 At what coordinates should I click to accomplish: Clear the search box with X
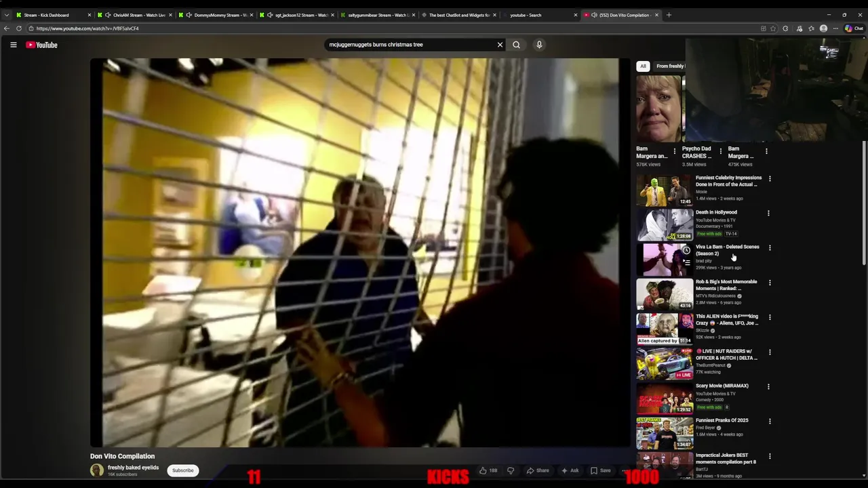[500, 45]
